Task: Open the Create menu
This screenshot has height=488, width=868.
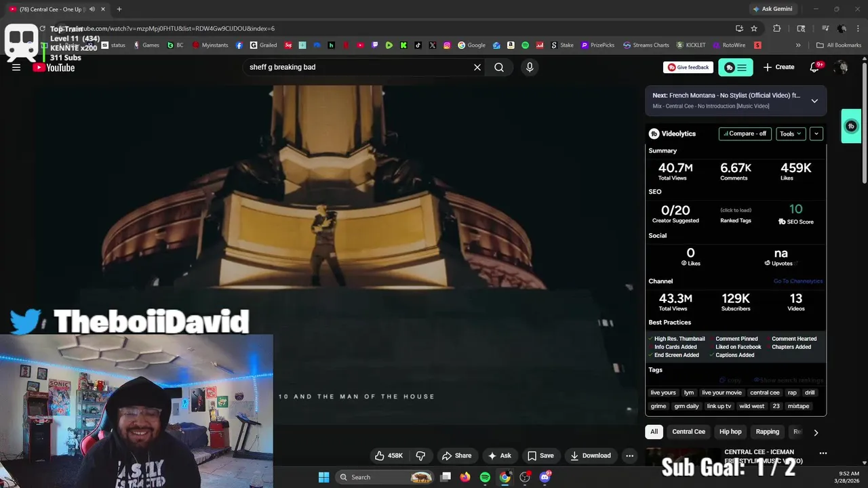Action: (778, 67)
